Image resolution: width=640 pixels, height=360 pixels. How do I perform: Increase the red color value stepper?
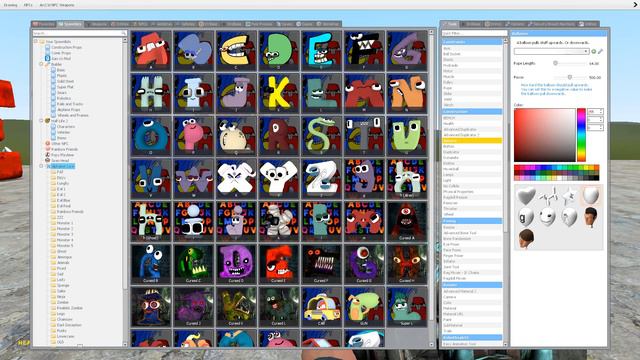click(601, 110)
